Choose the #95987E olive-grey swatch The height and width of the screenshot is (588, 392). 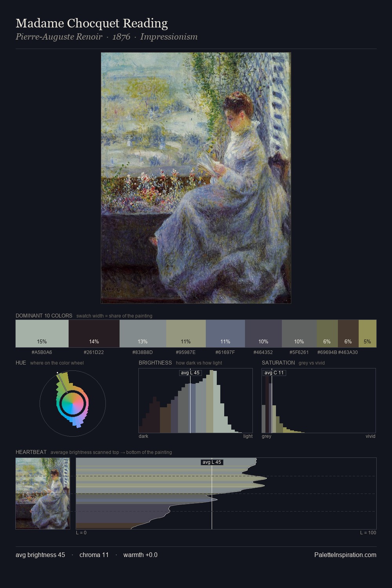coord(186,334)
